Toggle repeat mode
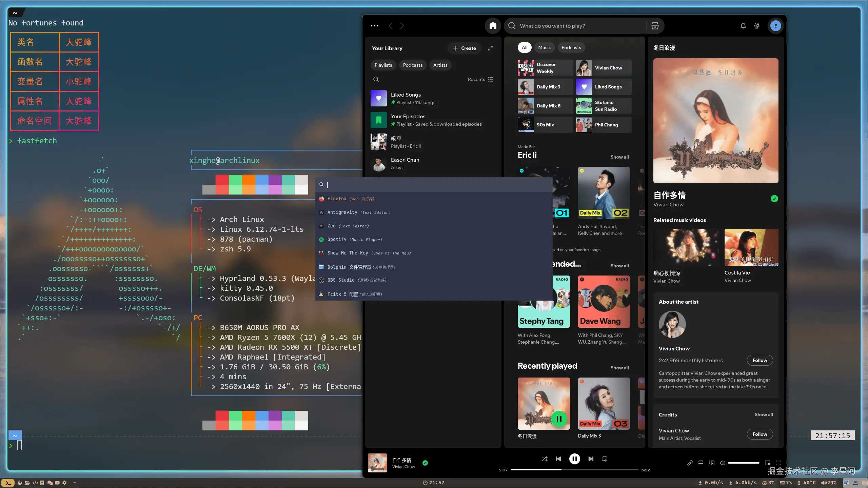The width and height of the screenshot is (868, 488). tap(605, 459)
